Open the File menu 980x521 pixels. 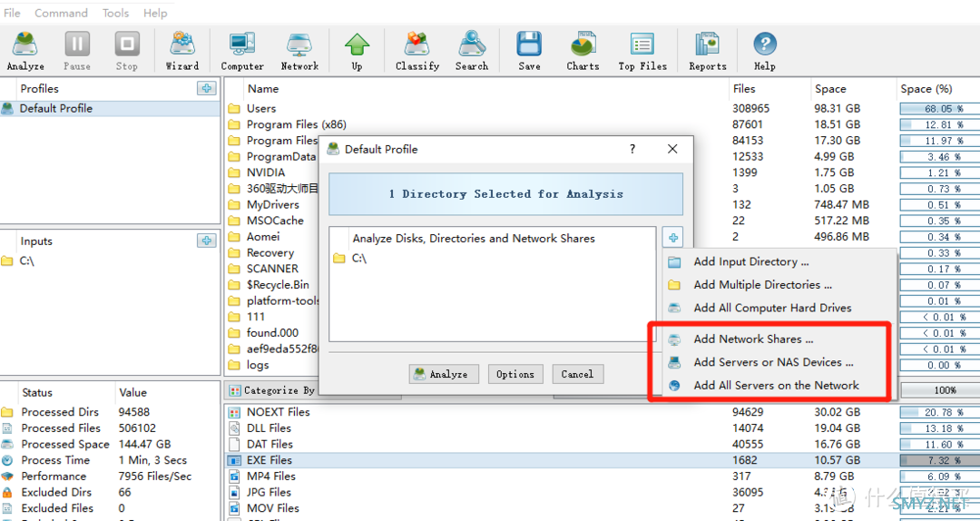[x=12, y=13]
